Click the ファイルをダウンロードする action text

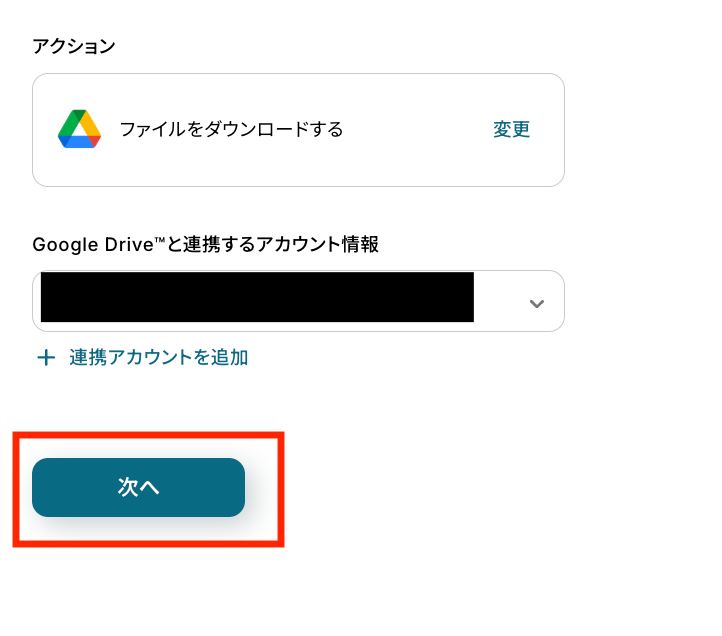[231, 129]
